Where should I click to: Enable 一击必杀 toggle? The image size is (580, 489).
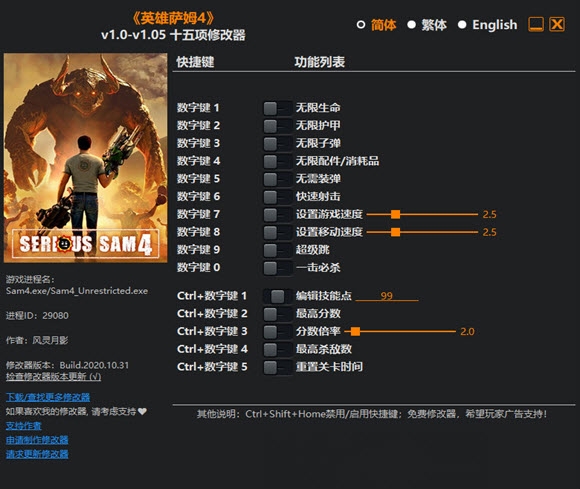point(277,268)
